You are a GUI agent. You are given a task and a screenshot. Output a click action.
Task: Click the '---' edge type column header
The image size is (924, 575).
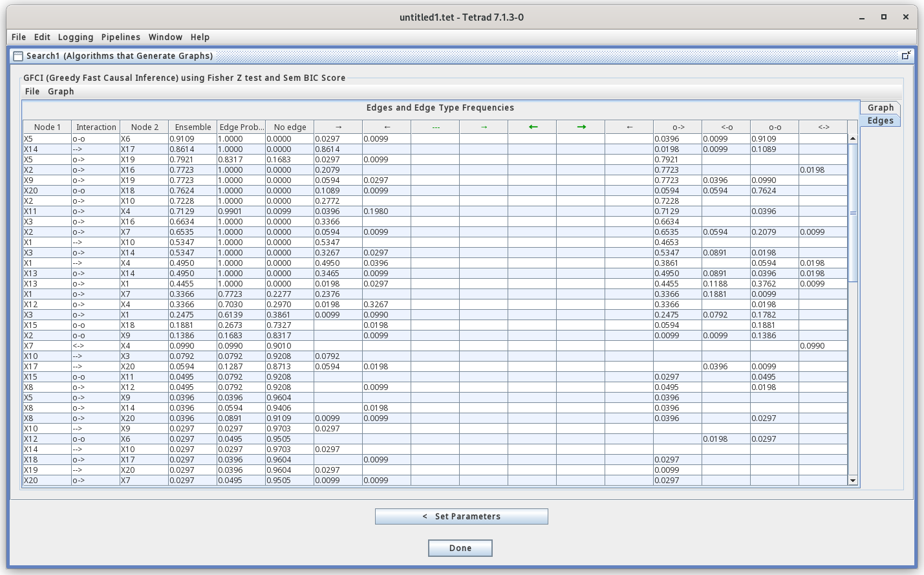pos(435,127)
